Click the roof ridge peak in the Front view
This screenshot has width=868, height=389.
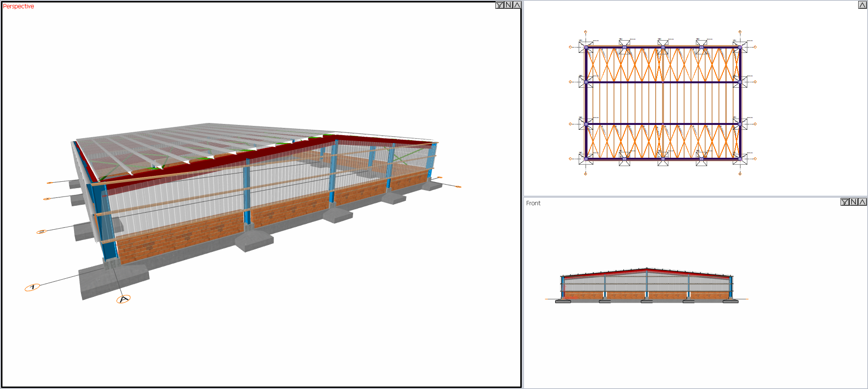(647, 268)
